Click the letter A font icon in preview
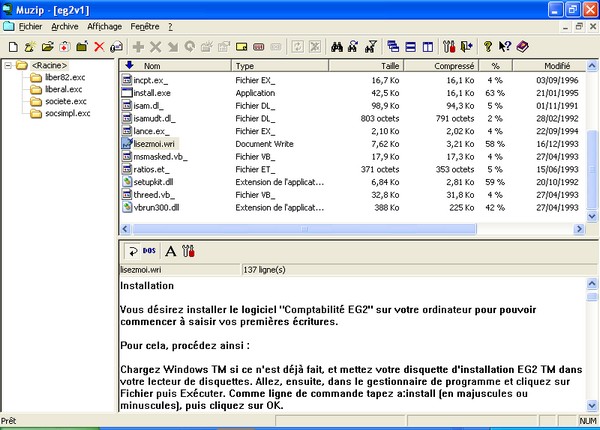This screenshot has width=600, height=430. tap(171, 251)
